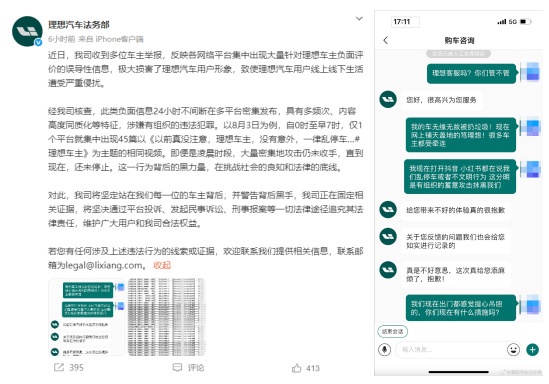Collapse the post with 收起 link
Screen dimensions: 549x384
click(162, 265)
